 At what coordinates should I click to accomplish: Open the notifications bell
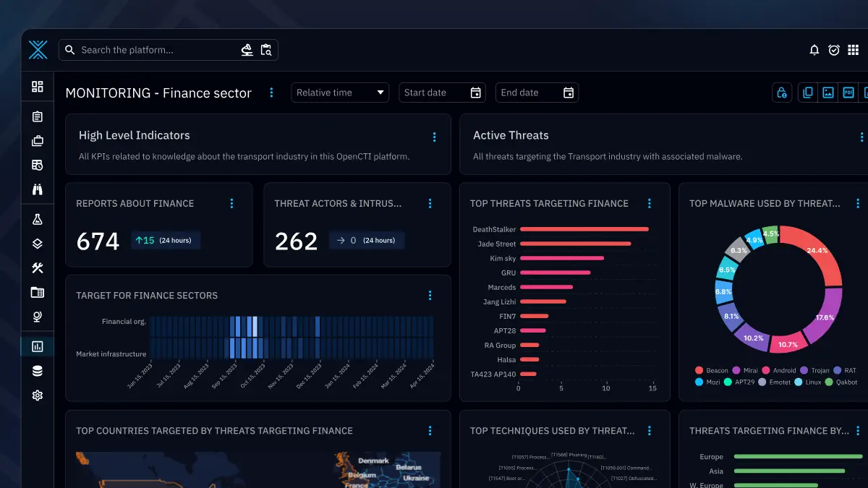[x=814, y=50]
